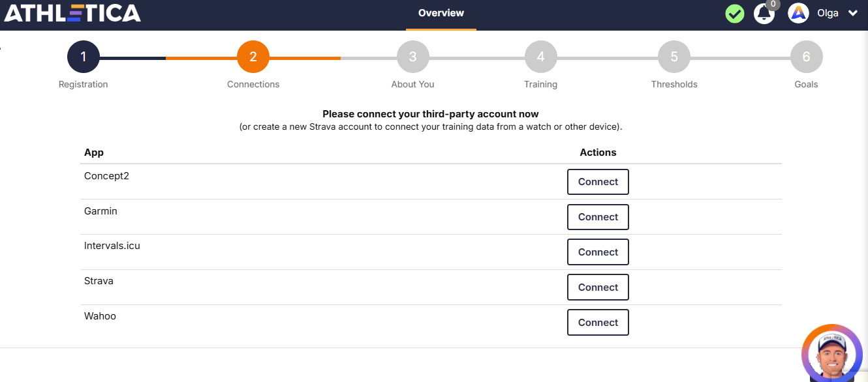
Task: Click the Training step label
Action: tap(540, 84)
